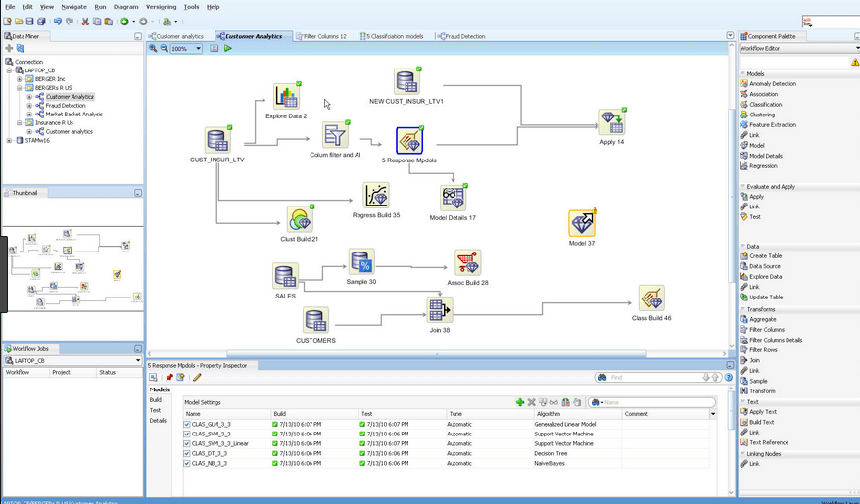Screen dimensions: 860x504
Task: Open the Test section in Property Inspector
Action: (x=155, y=410)
